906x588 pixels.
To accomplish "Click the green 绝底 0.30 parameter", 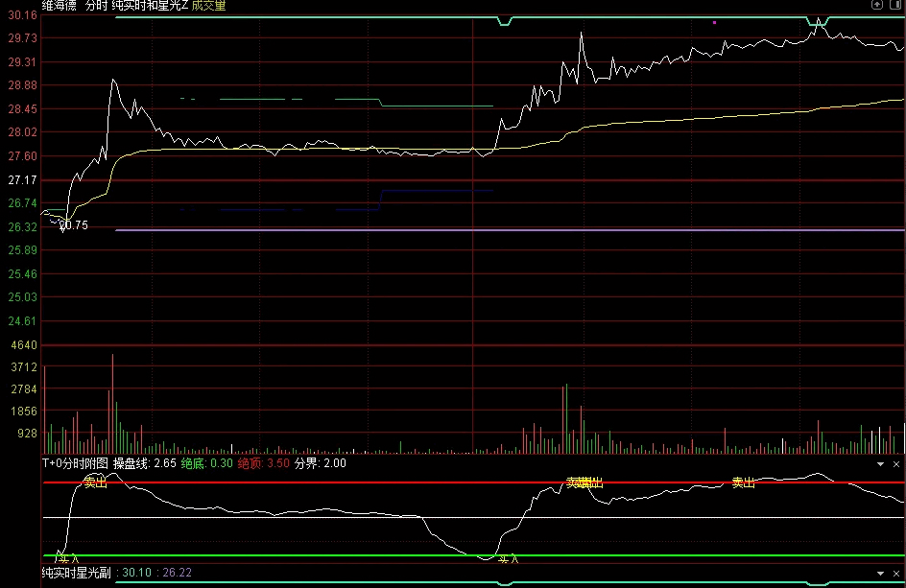I will coord(206,463).
